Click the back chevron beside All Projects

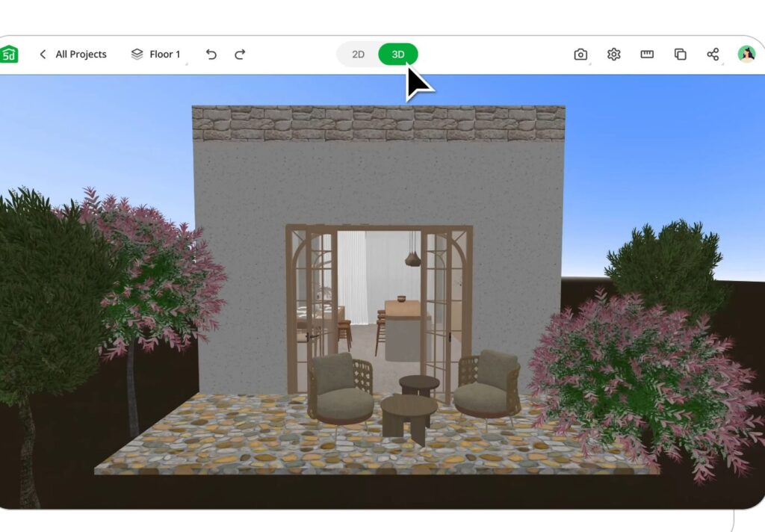coord(43,54)
